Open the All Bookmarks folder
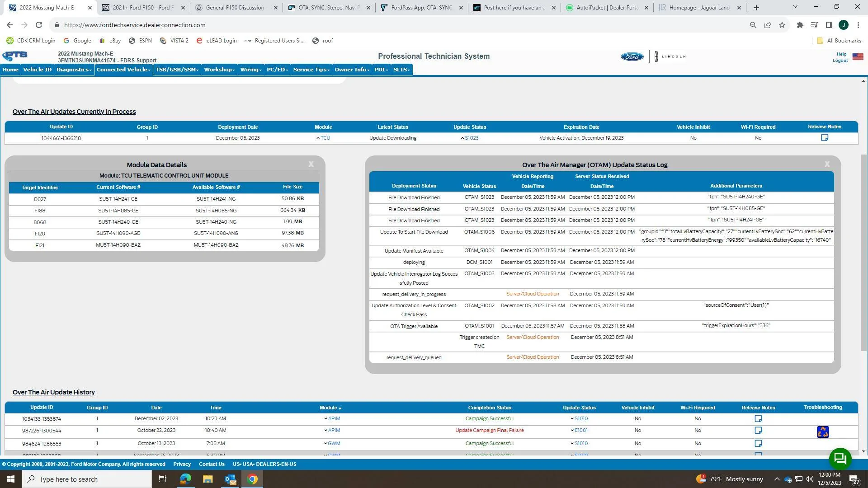The width and height of the screenshot is (868, 488). tap(839, 41)
